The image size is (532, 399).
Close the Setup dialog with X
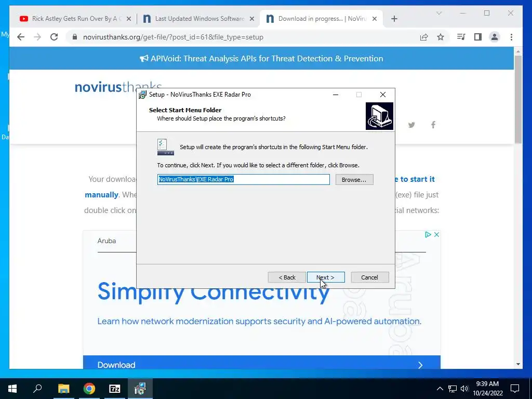click(x=383, y=95)
